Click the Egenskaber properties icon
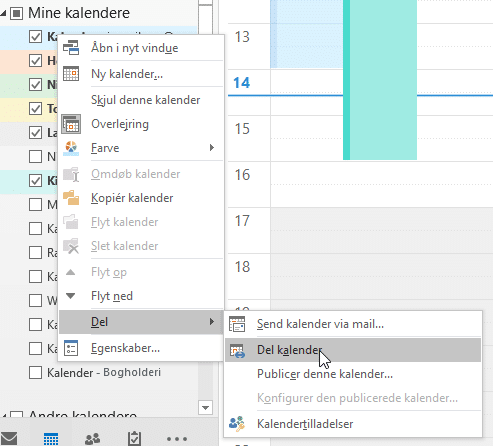 point(71,348)
